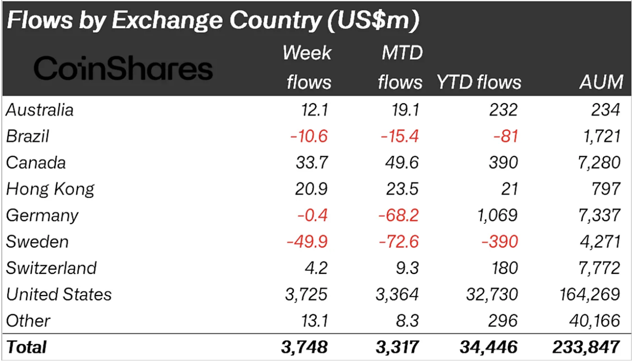The width and height of the screenshot is (634, 364).
Task: Select the Total row label
Action: pos(27,347)
